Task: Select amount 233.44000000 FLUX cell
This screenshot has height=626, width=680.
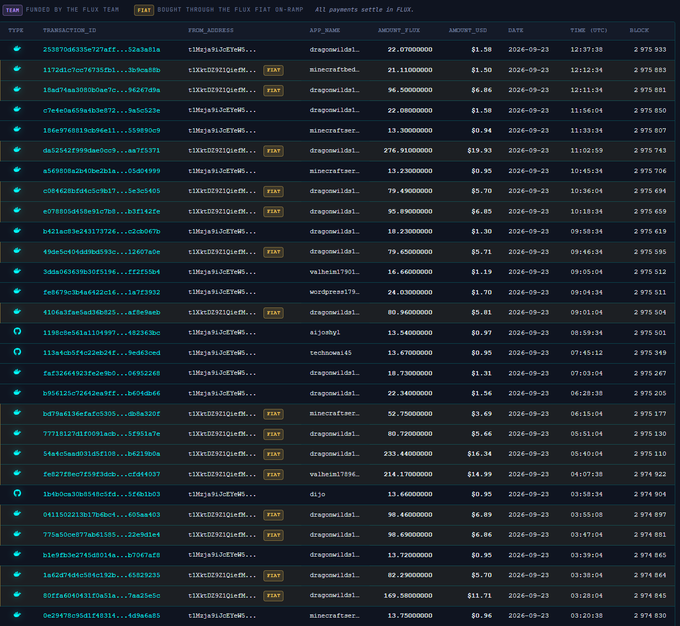Action: tap(408, 454)
